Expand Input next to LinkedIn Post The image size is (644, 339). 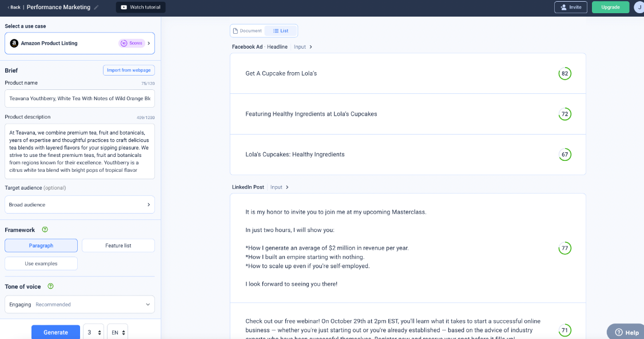pyautogui.click(x=279, y=187)
